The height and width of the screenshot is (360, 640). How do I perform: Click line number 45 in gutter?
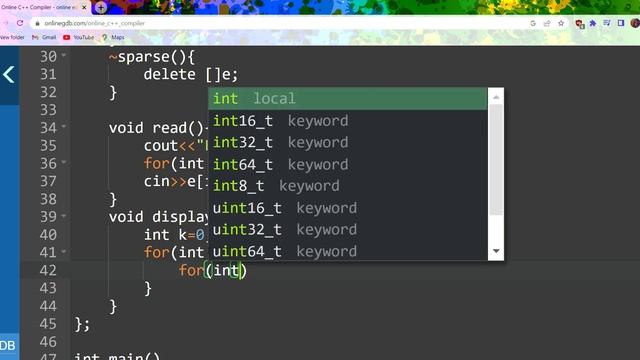pos(48,324)
